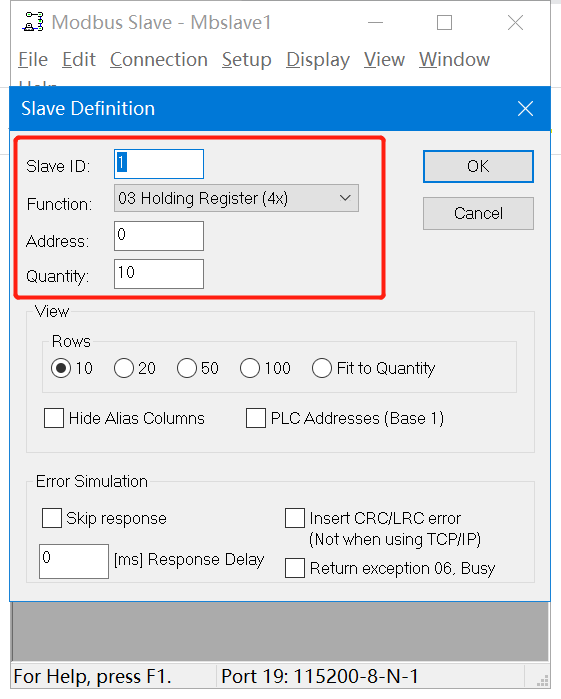Check the Skip response option

pyautogui.click(x=52, y=518)
